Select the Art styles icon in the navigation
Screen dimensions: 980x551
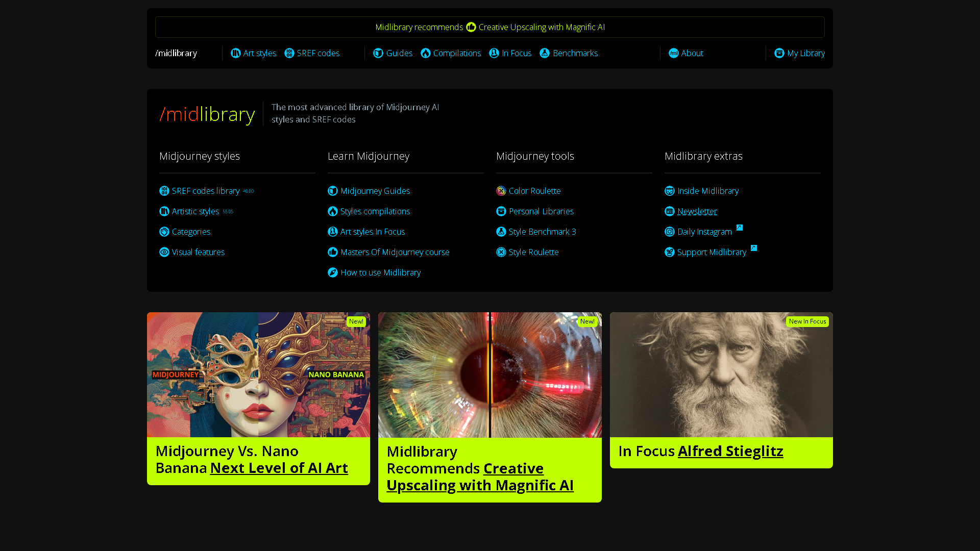[x=236, y=53]
